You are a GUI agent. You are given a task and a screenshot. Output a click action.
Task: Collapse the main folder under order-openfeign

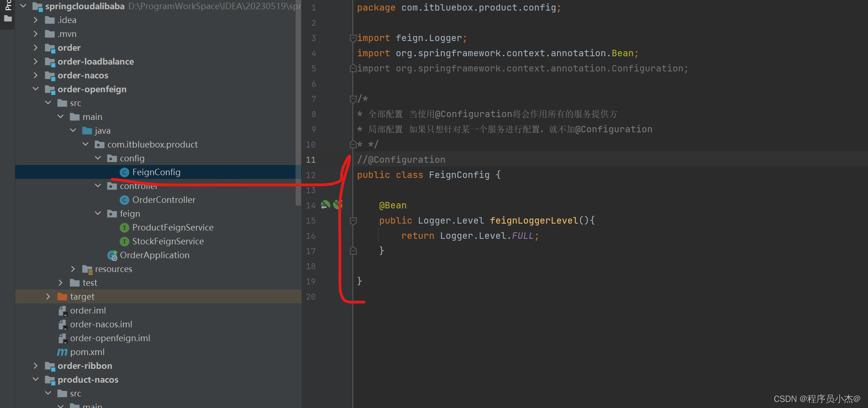[60, 117]
